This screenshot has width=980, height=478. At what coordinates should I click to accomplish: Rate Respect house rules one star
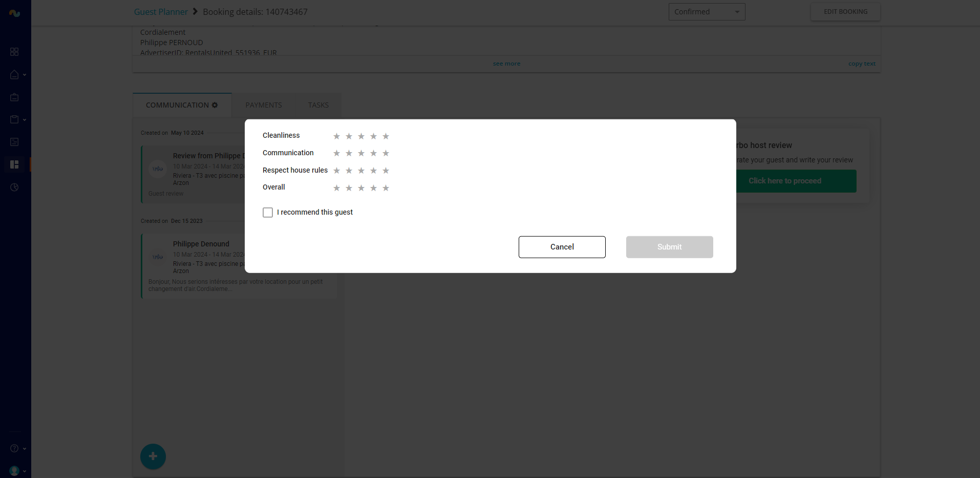336,171
